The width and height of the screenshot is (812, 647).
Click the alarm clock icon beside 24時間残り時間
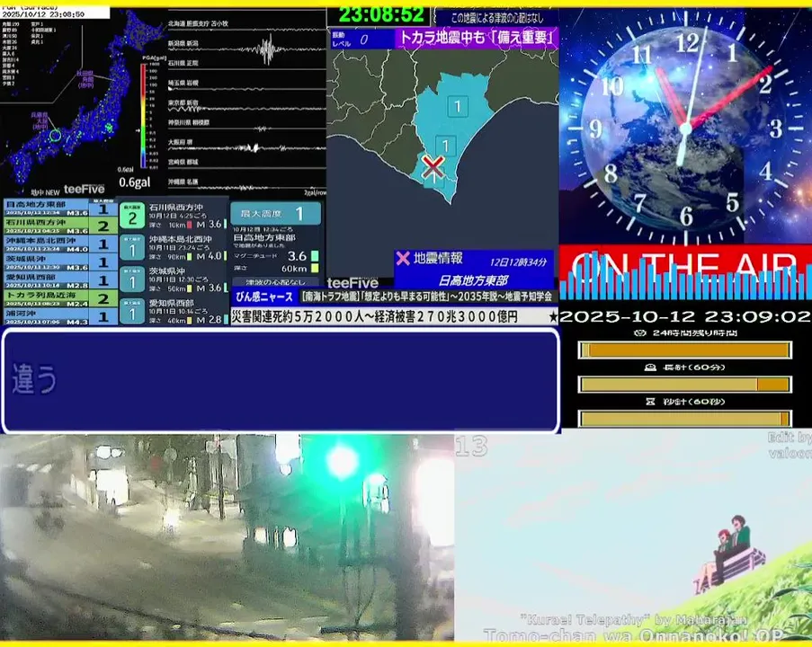coord(639,332)
